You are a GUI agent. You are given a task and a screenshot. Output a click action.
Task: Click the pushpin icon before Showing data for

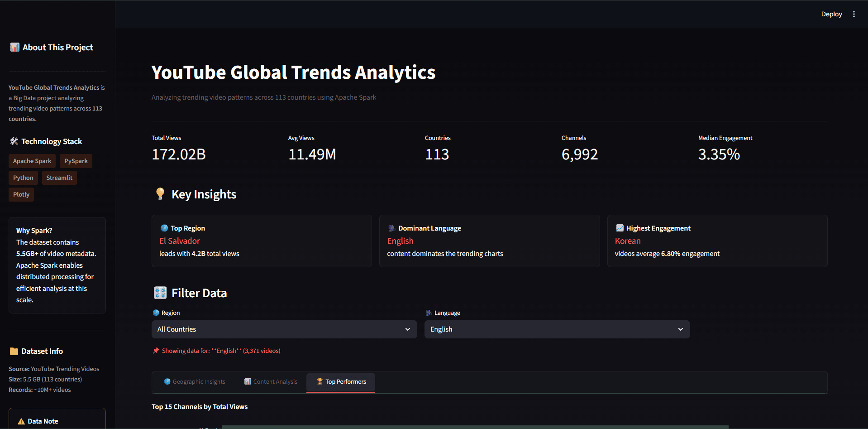(x=156, y=350)
